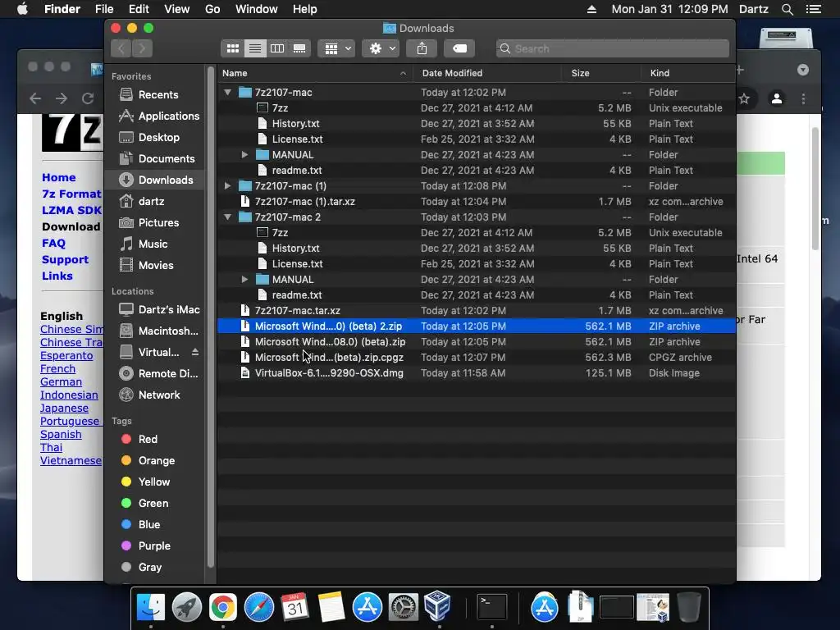The height and width of the screenshot is (630, 840).
Task: Open Movies in the sidebar
Action: point(156,266)
